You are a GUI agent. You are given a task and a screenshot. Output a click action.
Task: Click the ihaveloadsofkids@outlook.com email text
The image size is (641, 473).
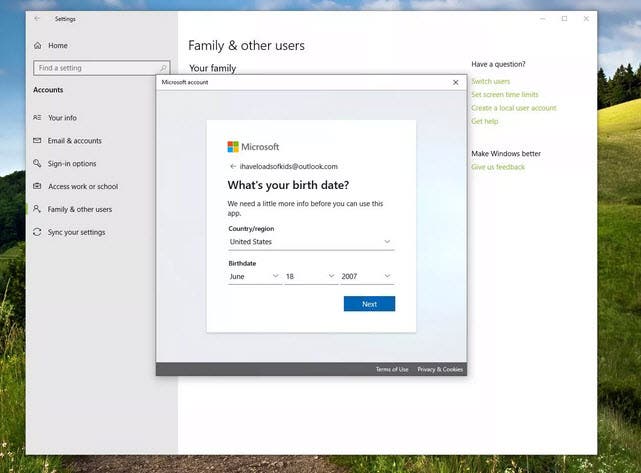point(289,166)
